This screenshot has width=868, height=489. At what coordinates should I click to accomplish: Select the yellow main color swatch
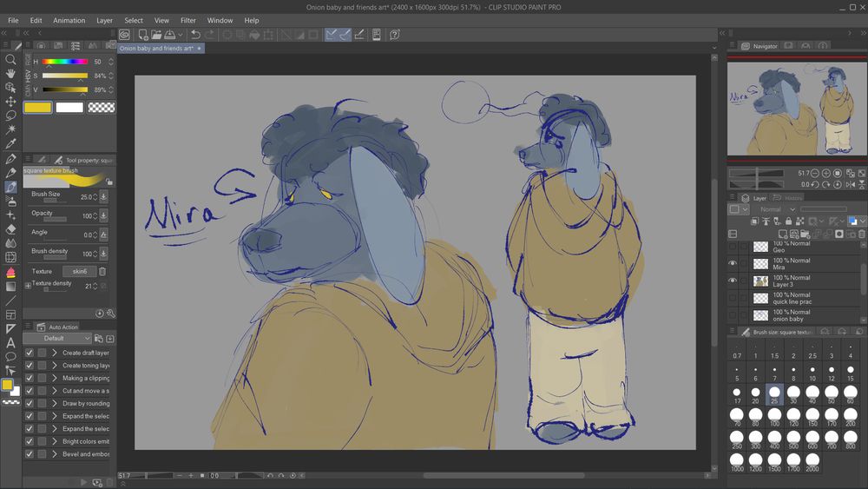click(x=37, y=108)
